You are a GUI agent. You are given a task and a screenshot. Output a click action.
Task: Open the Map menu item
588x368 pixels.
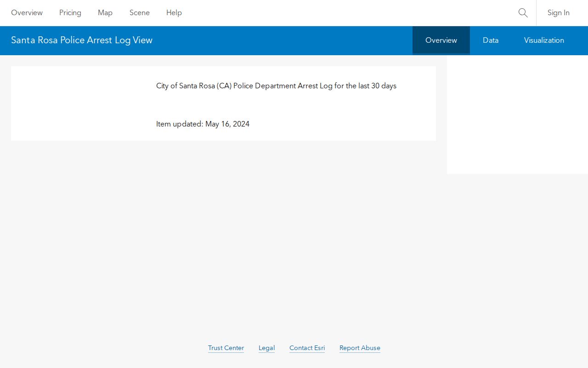[x=105, y=13]
